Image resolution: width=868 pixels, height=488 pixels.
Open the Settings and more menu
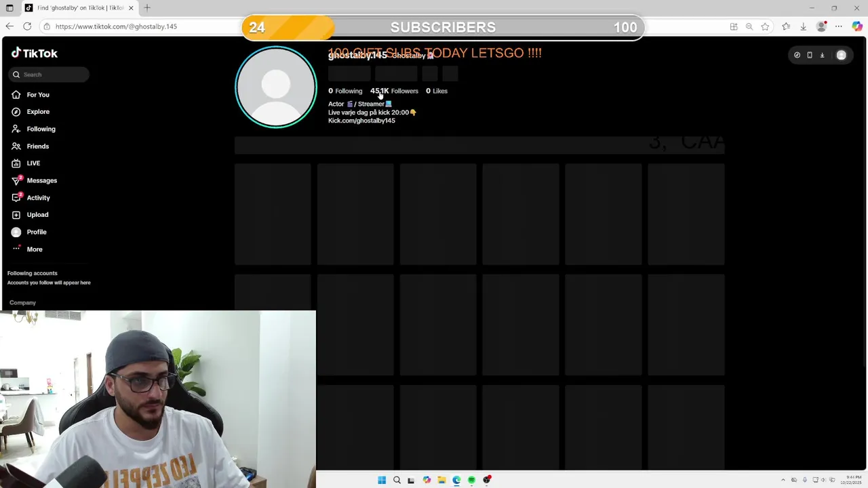pyautogui.click(x=839, y=26)
